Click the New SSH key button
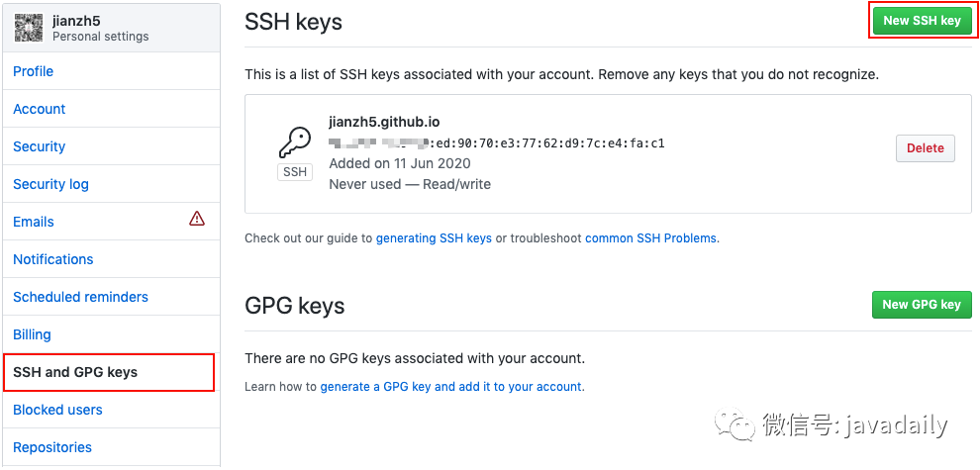Image resolution: width=980 pixels, height=470 pixels. (x=922, y=21)
